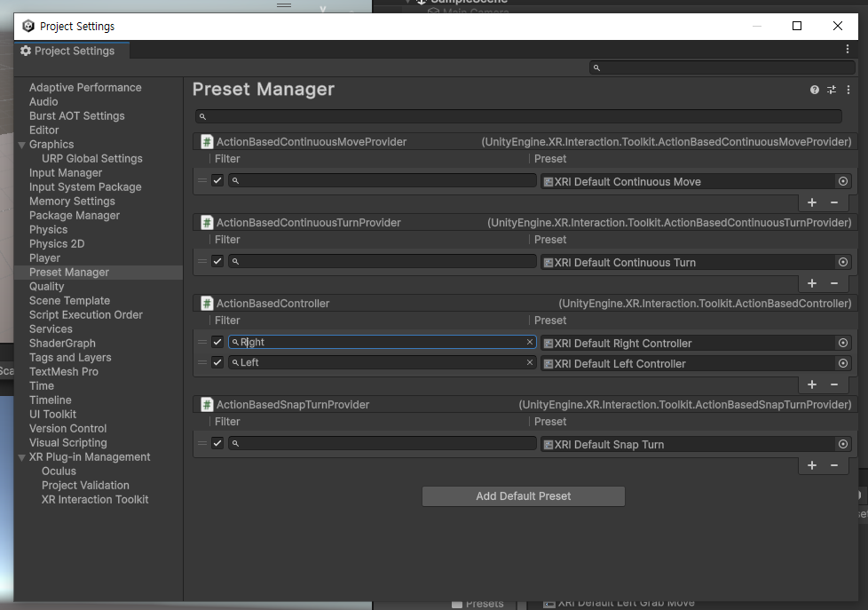Disable the Continuous Turn preset checkbox

pyautogui.click(x=217, y=262)
